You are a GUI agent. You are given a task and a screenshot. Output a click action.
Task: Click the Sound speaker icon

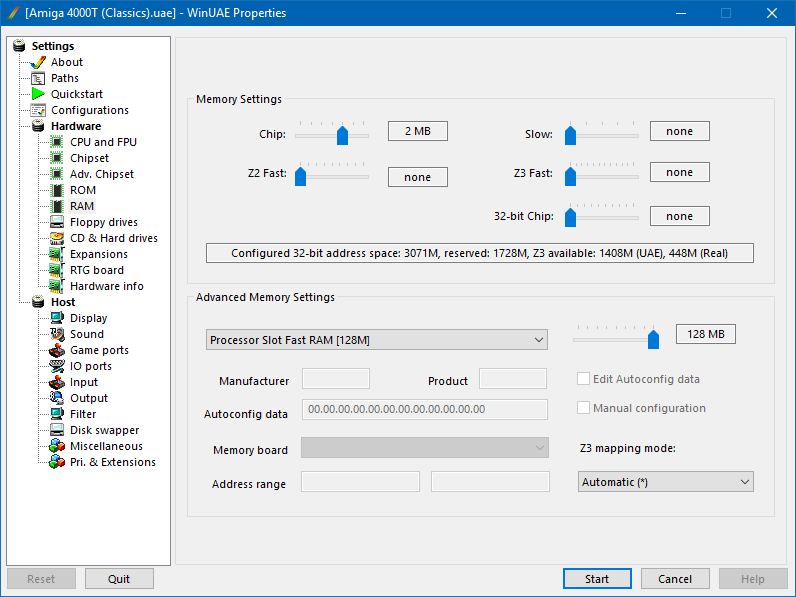pos(57,334)
